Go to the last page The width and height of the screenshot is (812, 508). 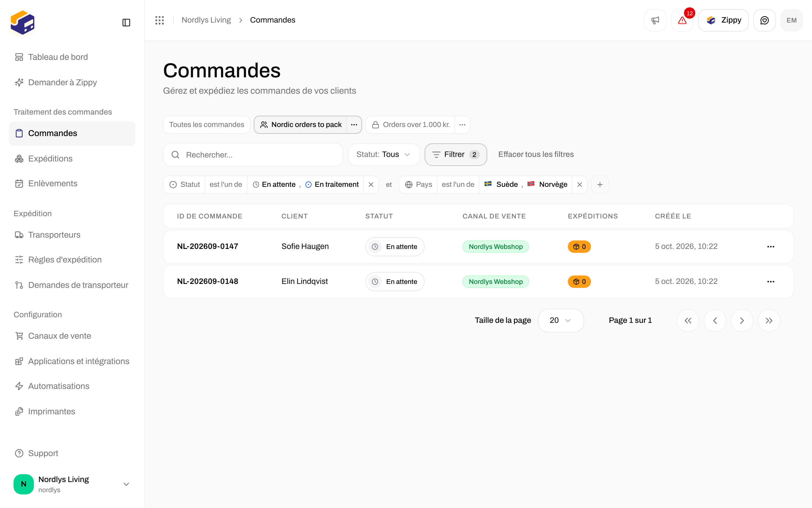tap(769, 321)
